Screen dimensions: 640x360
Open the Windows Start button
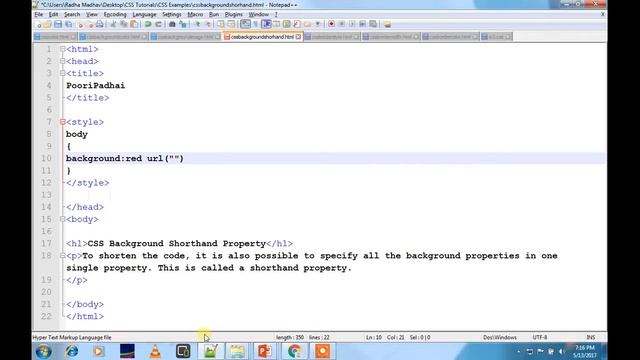point(43,351)
